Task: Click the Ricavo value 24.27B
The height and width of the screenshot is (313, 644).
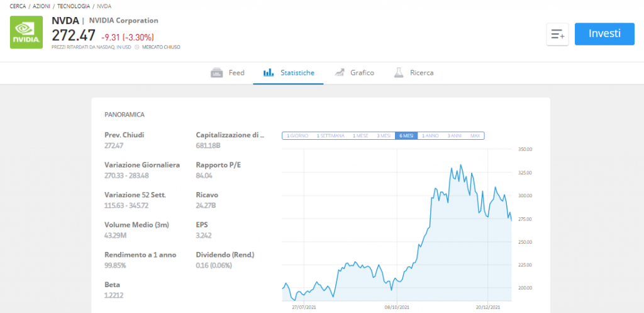Action: [206, 205]
